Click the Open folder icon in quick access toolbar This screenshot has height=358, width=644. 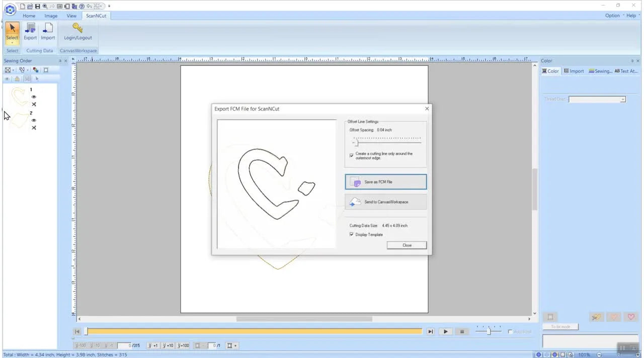30,6
